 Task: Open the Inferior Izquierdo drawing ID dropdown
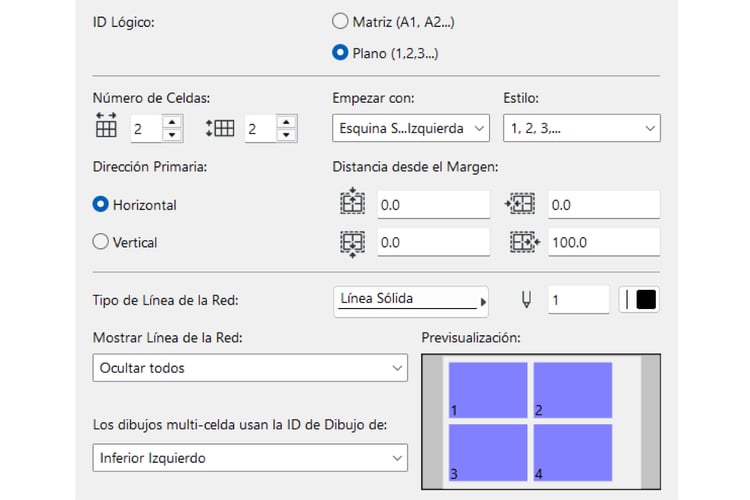249,458
